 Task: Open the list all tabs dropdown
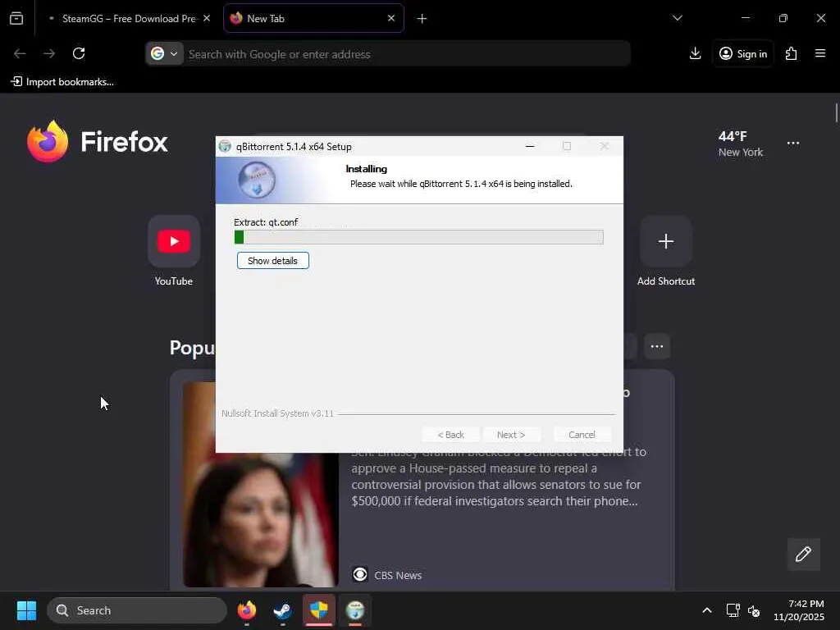(x=677, y=18)
